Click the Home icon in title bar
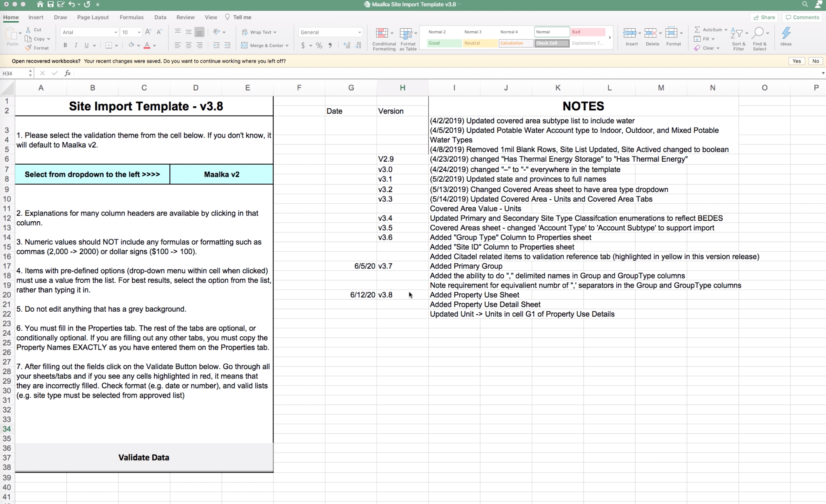 tap(40, 4)
